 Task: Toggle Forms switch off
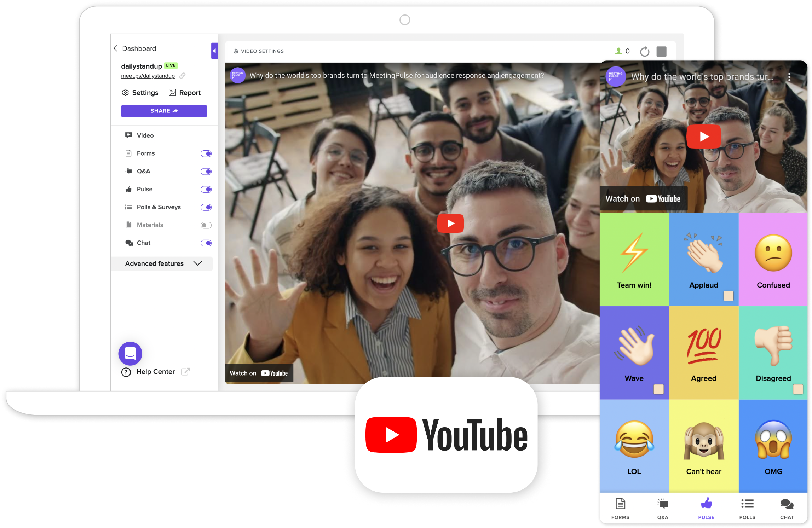(x=206, y=153)
